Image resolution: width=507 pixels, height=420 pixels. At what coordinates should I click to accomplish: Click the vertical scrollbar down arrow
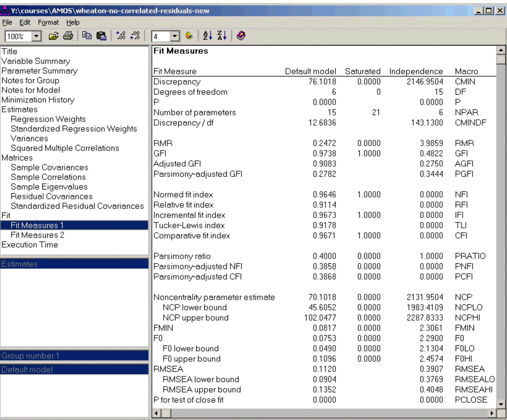[x=501, y=404]
